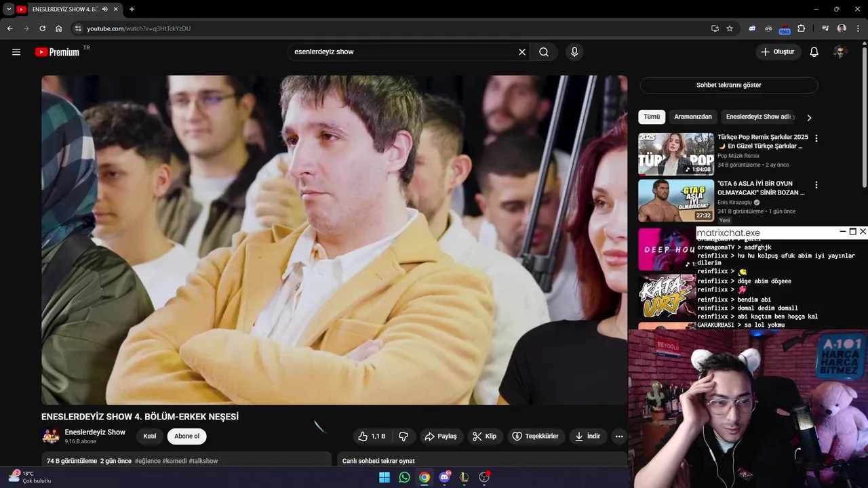This screenshot has height=488, width=868.
Task: Like the video (1,1 B)
Action: click(x=372, y=436)
